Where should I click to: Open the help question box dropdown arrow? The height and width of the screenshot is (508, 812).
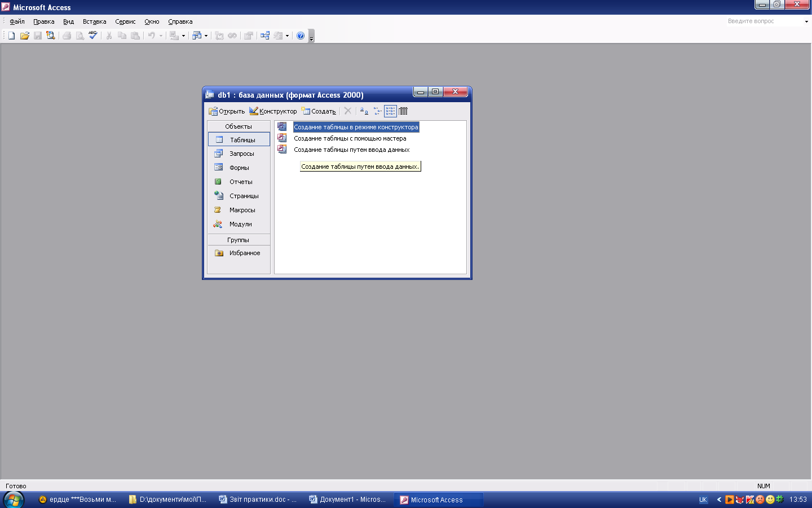pos(806,21)
